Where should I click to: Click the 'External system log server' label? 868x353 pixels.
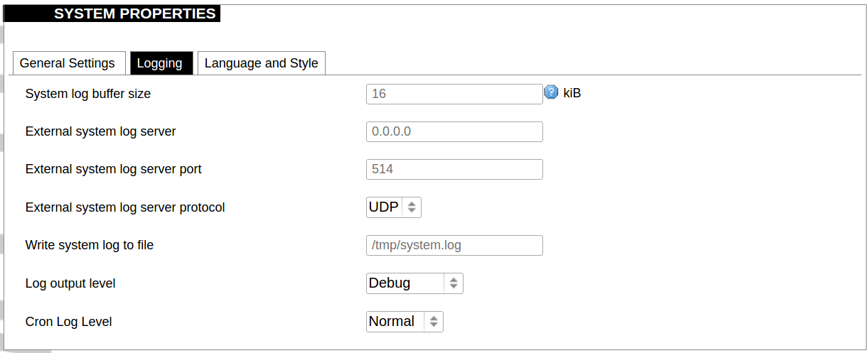[x=100, y=131]
